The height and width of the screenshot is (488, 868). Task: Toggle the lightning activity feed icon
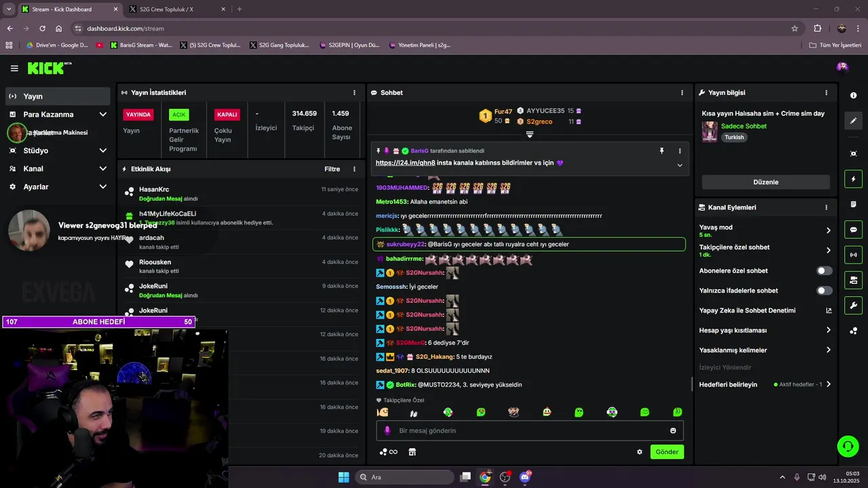(x=853, y=179)
